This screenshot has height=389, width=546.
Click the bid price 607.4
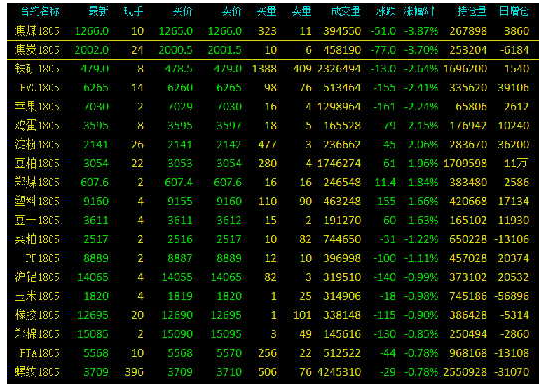tap(178, 182)
